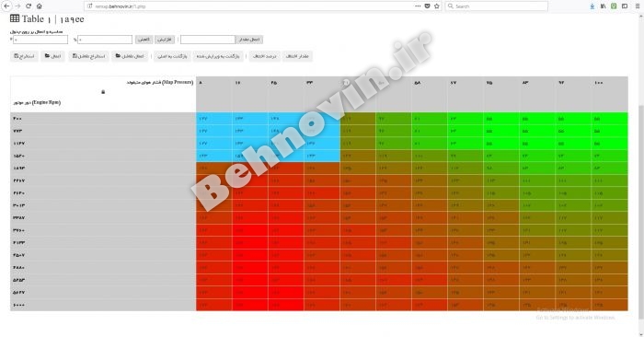Select the 1520 RPM row header
Screen dimensions: 644x337
click(103, 156)
